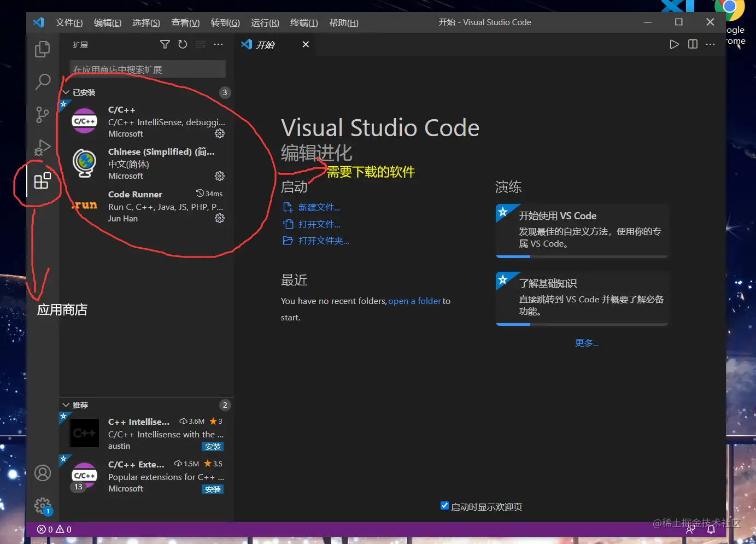Click the 更多 walkthroughs link
Screen dimensions: 756x544
(587, 343)
